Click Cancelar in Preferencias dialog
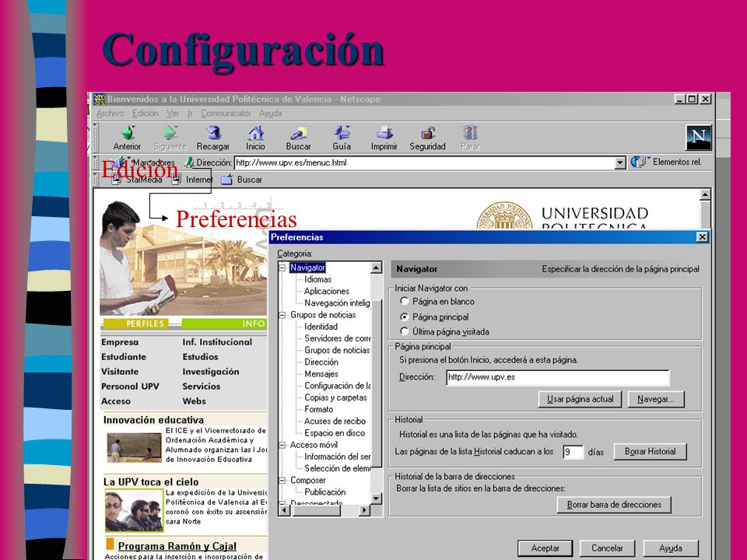747x560 pixels. point(607,548)
